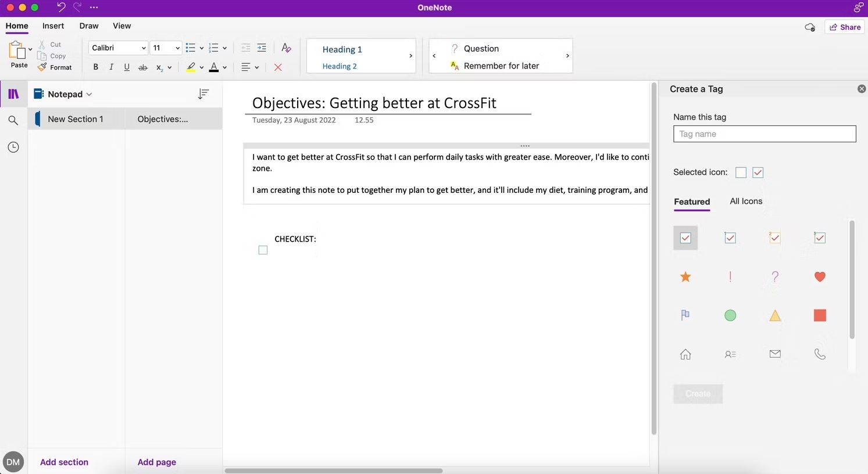Click the Share button
The height and width of the screenshot is (474, 868).
coord(845,27)
